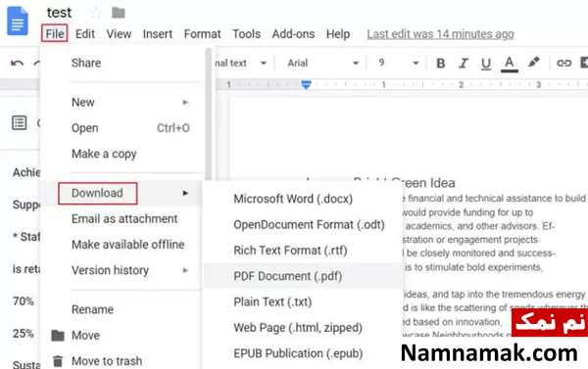Select Move in File menu
This screenshot has width=588, height=369.
point(122,336)
